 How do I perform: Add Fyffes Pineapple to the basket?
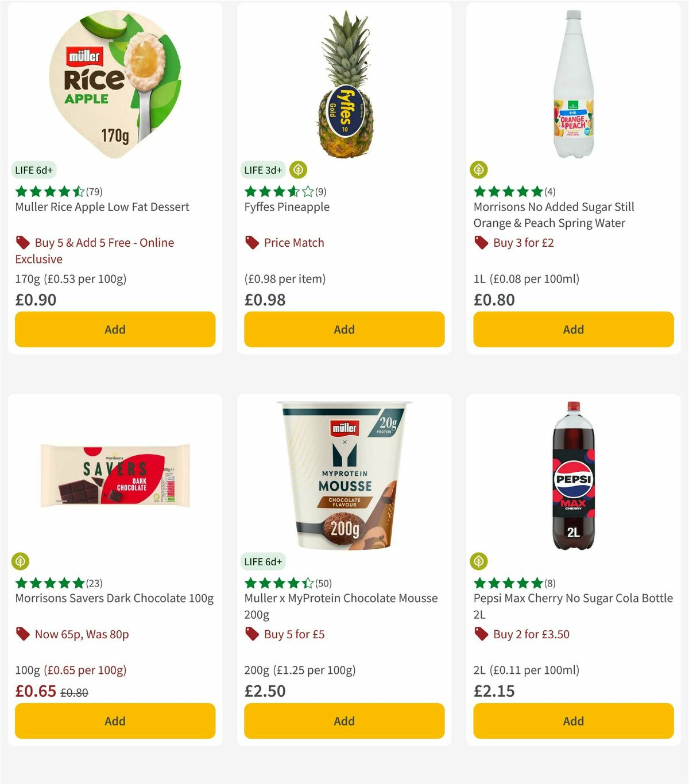[343, 329]
